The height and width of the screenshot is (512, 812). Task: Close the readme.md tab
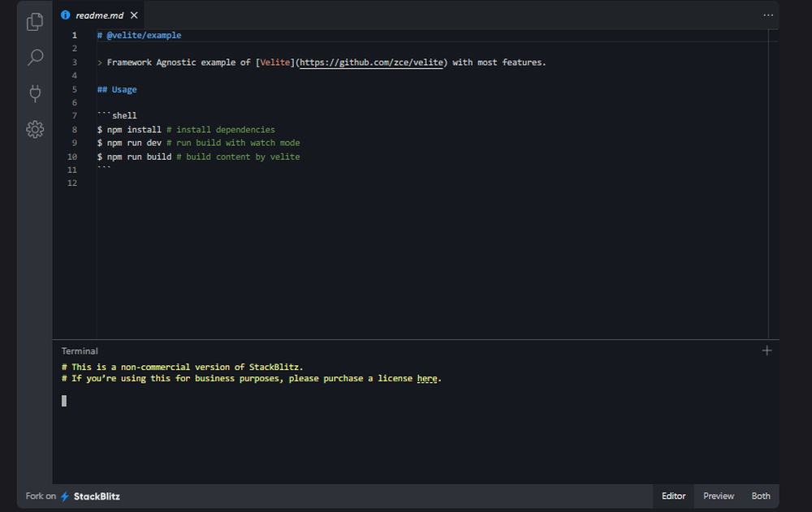(132, 15)
